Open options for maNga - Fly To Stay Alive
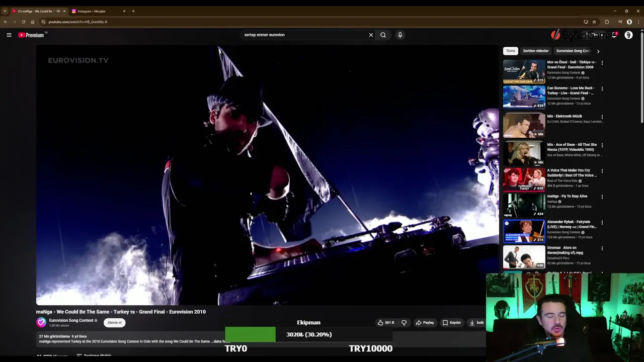 pyautogui.click(x=602, y=197)
